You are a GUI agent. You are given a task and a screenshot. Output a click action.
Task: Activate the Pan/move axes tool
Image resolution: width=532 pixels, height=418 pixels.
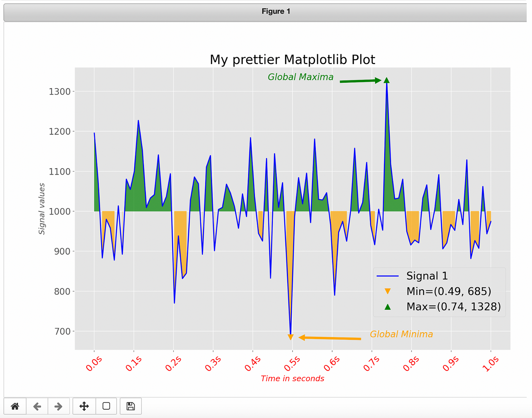pyautogui.click(x=84, y=406)
